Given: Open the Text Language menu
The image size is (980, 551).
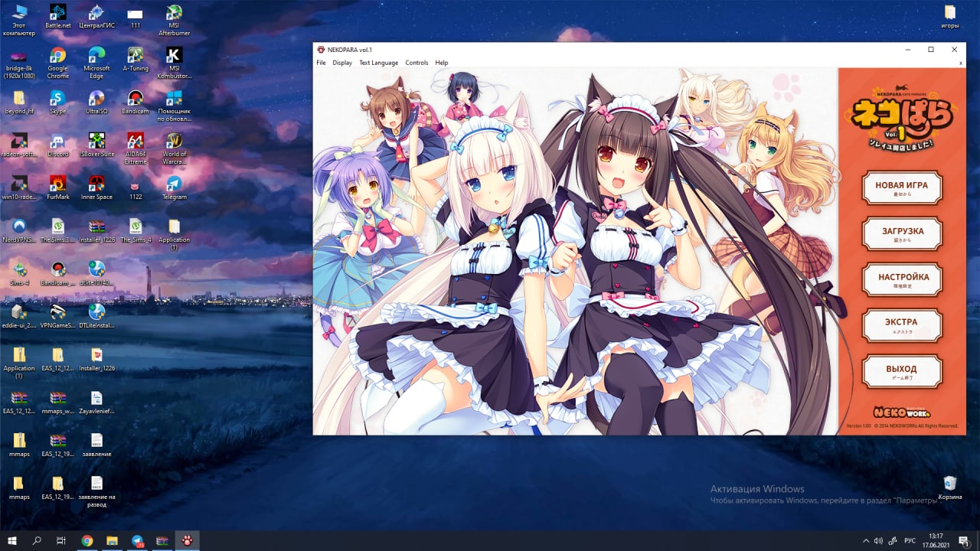Looking at the screenshot, I should pos(379,63).
